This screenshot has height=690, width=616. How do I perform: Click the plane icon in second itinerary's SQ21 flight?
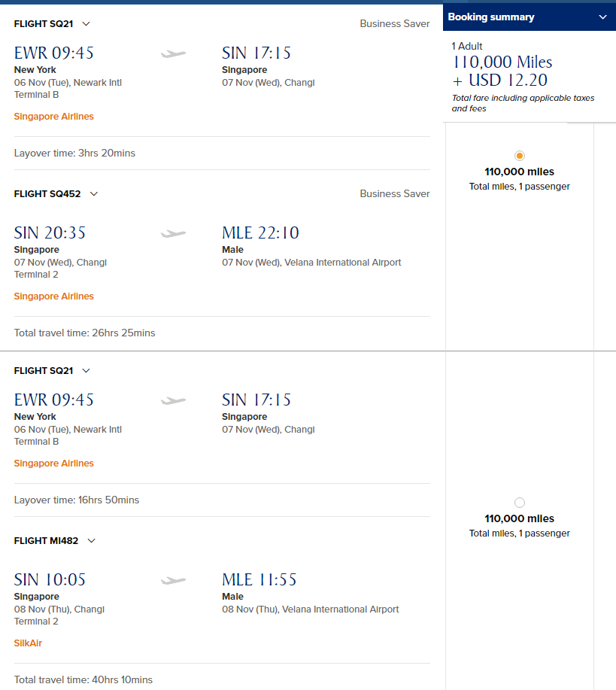[173, 400]
